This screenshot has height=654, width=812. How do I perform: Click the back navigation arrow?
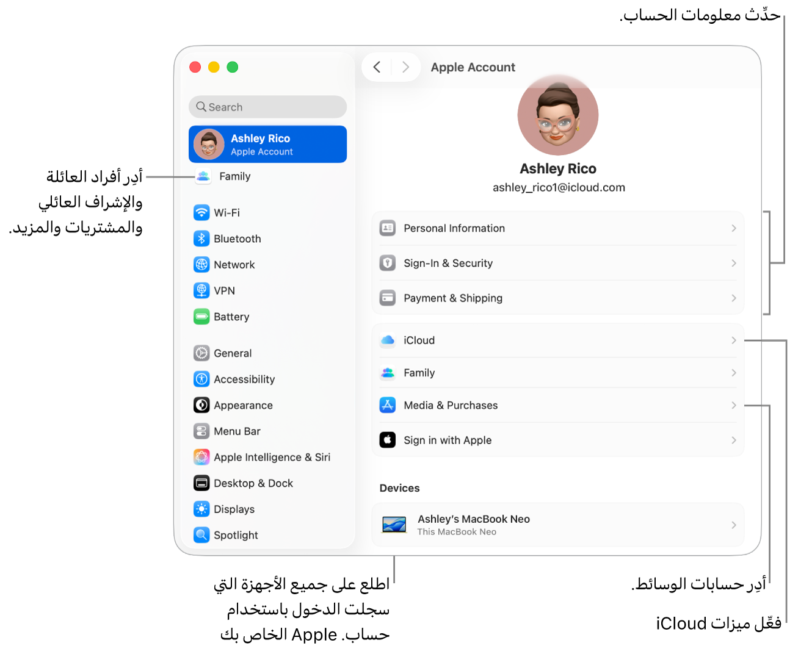click(x=377, y=67)
